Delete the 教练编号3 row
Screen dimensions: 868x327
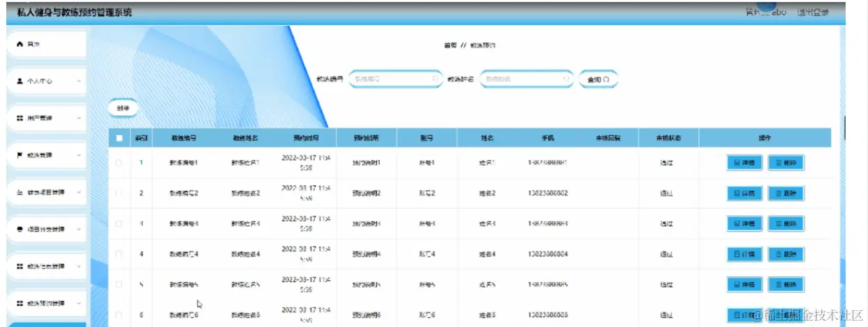coord(786,224)
